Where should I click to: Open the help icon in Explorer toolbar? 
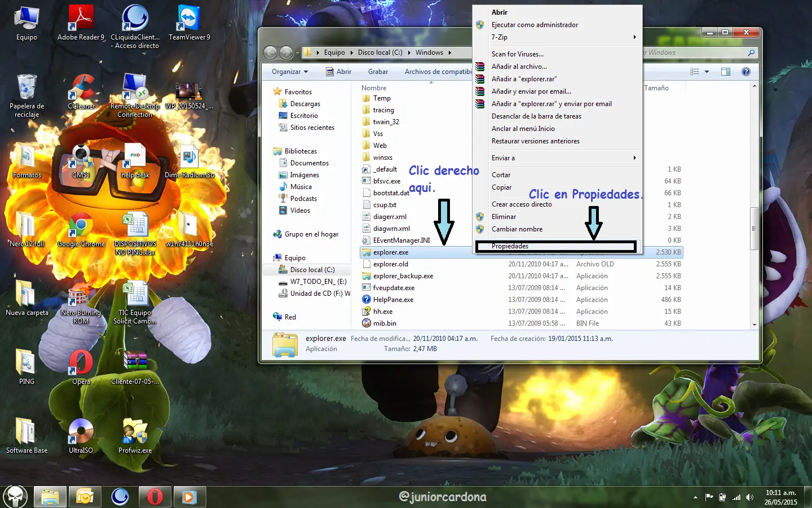(x=745, y=72)
